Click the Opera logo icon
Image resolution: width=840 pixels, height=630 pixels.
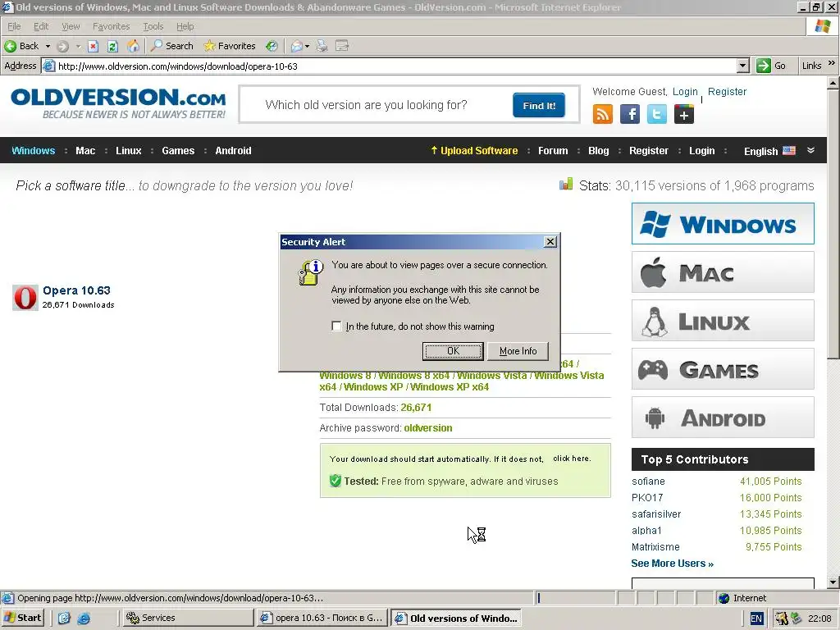25,297
